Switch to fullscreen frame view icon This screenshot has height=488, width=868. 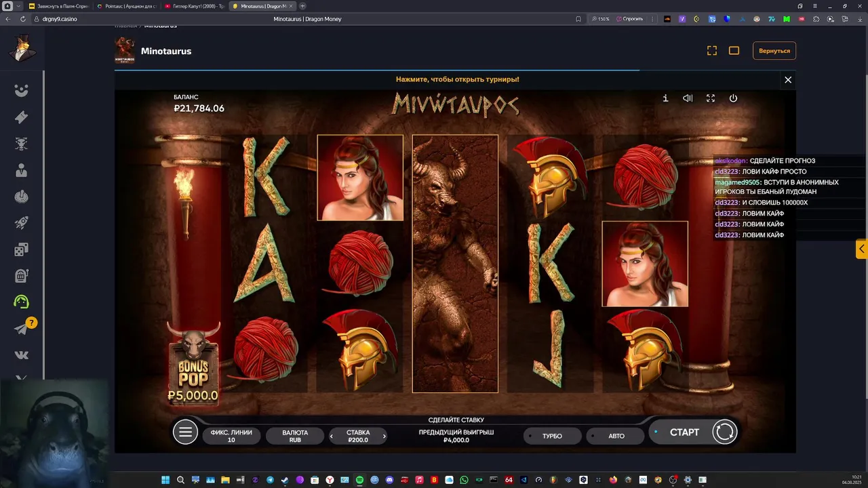click(712, 51)
